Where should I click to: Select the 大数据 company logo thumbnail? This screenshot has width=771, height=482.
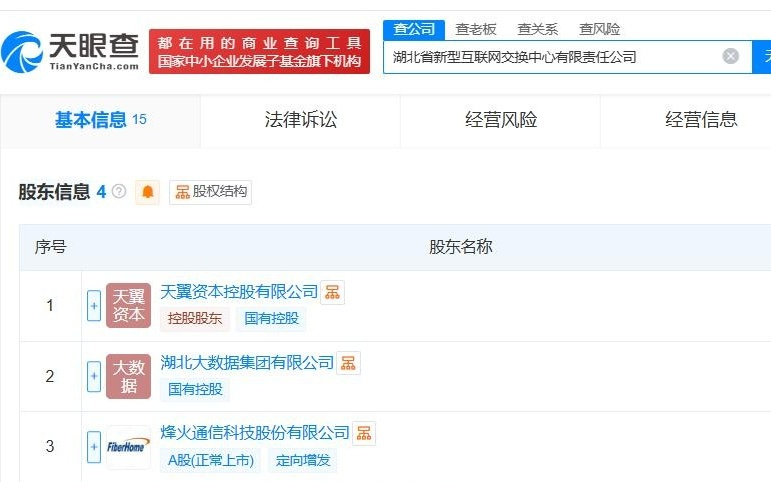point(128,376)
